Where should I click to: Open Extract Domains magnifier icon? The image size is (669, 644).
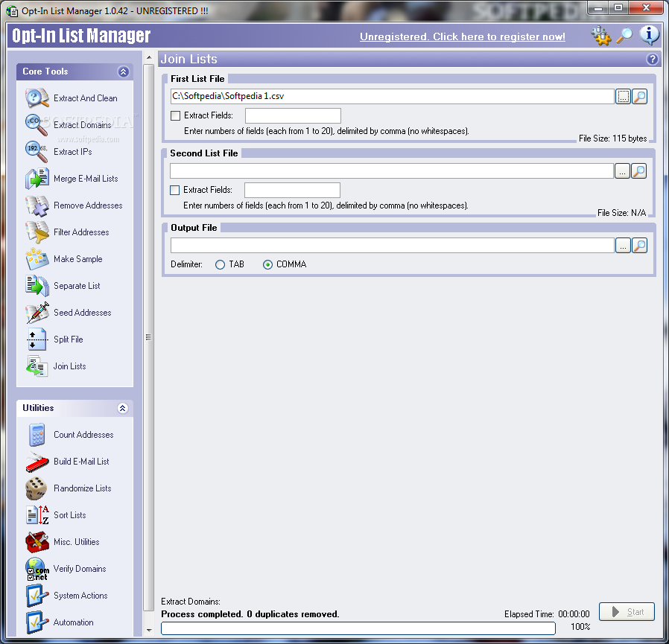coord(37,125)
